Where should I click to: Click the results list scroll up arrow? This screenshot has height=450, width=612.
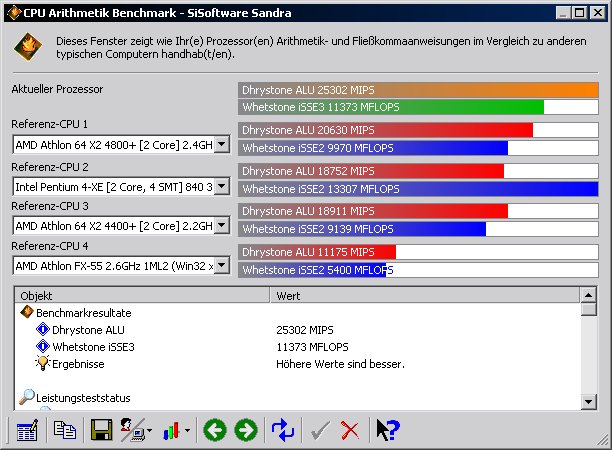click(589, 295)
